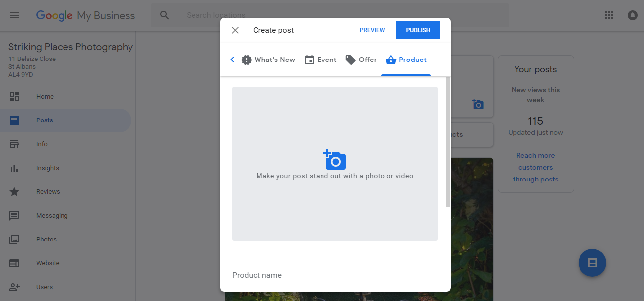Click the Preview button

tap(372, 30)
